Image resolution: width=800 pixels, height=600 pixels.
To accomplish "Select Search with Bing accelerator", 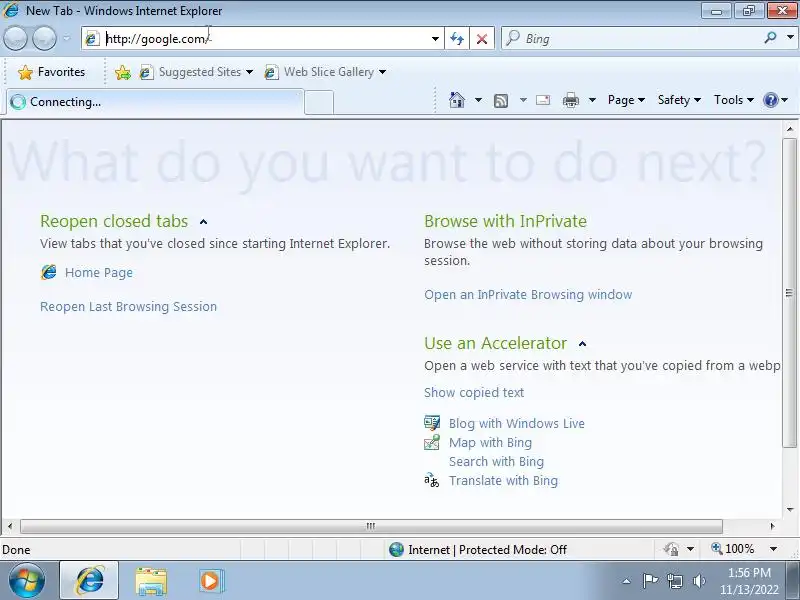I will click(496, 461).
